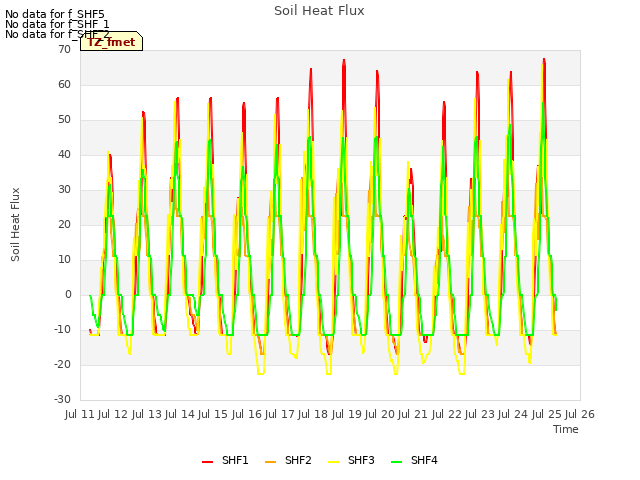
Task: Click the y-axis value -10
Action: tap(62, 329)
